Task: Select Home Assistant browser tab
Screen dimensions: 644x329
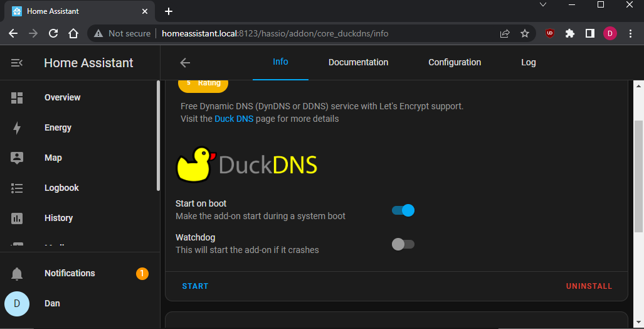Action: [x=80, y=11]
